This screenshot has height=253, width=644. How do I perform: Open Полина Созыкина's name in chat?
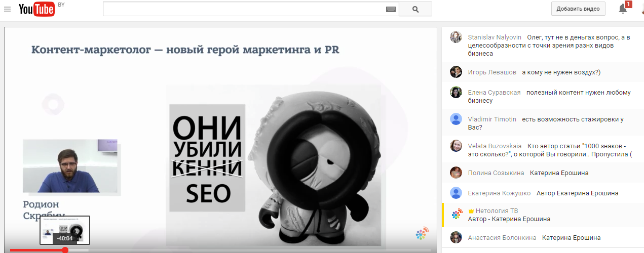(496, 173)
